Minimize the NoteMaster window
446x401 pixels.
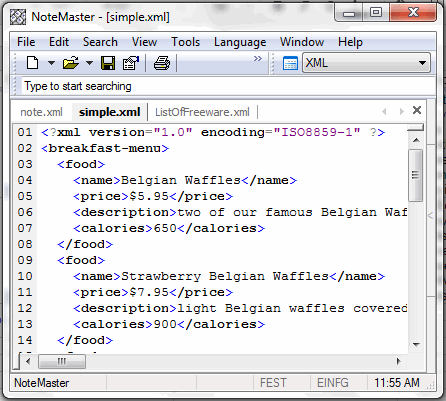click(x=349, y=13)
